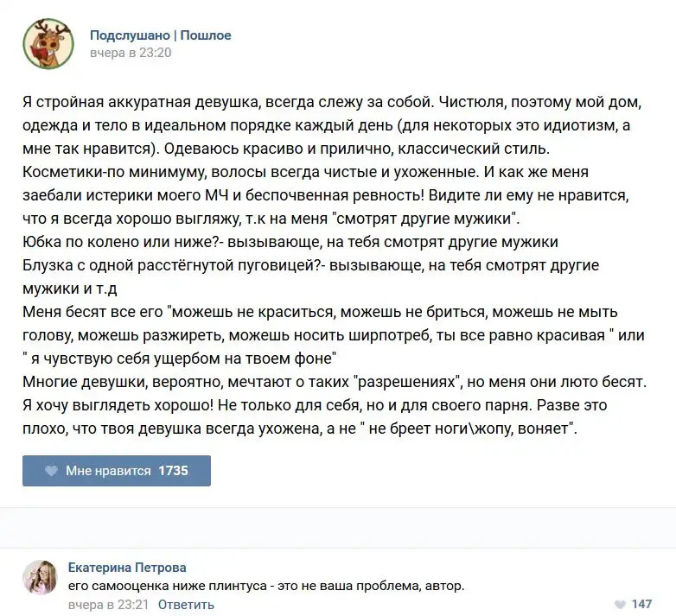Click the post's first line starting Я стройная
This screenshot has height=616, width=676.
tap(332, 102)
